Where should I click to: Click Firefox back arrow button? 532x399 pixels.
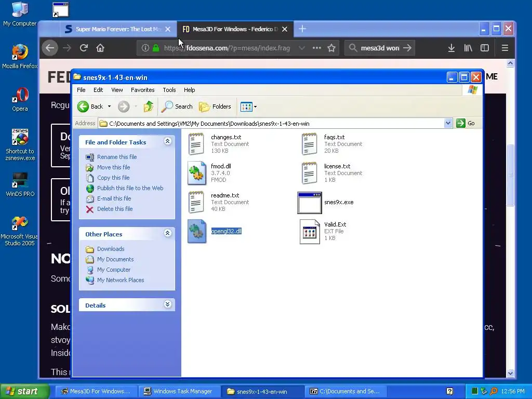(x=50, y=48)
